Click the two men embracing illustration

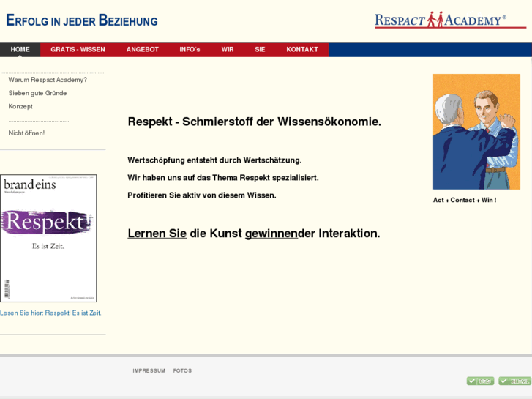pos(476,132)
